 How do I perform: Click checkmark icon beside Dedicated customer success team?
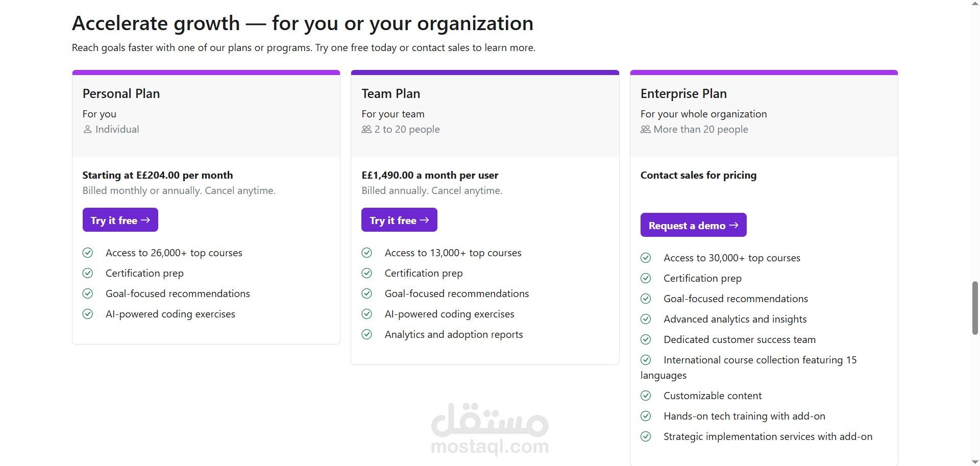pos(646,339)
